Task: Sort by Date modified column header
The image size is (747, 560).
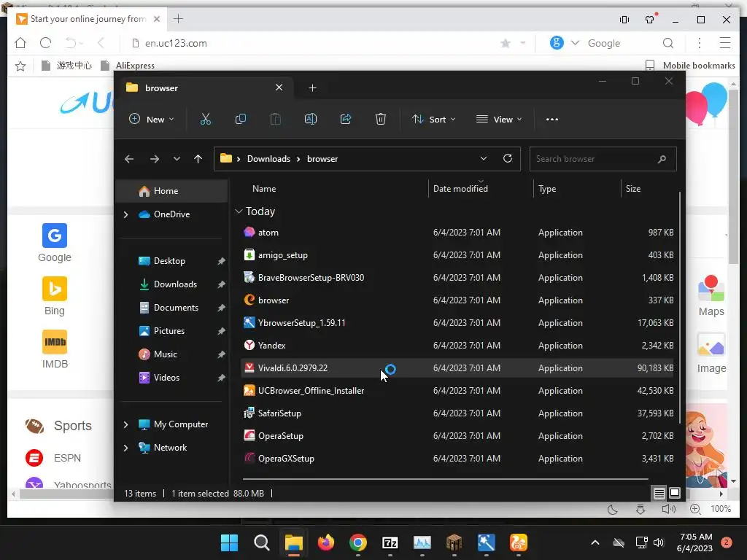Action: (460, 189)
